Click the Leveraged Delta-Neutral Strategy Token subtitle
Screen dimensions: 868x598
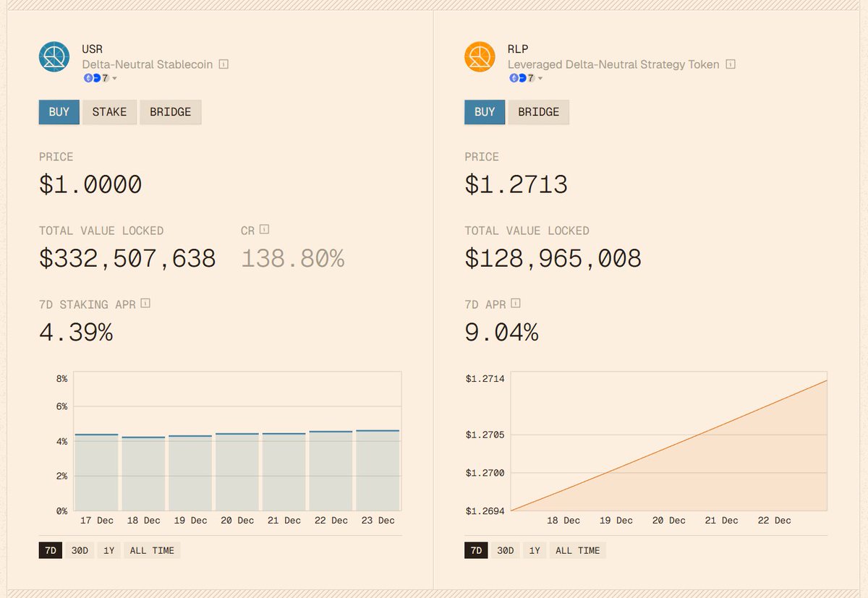[x=613, y=64]
